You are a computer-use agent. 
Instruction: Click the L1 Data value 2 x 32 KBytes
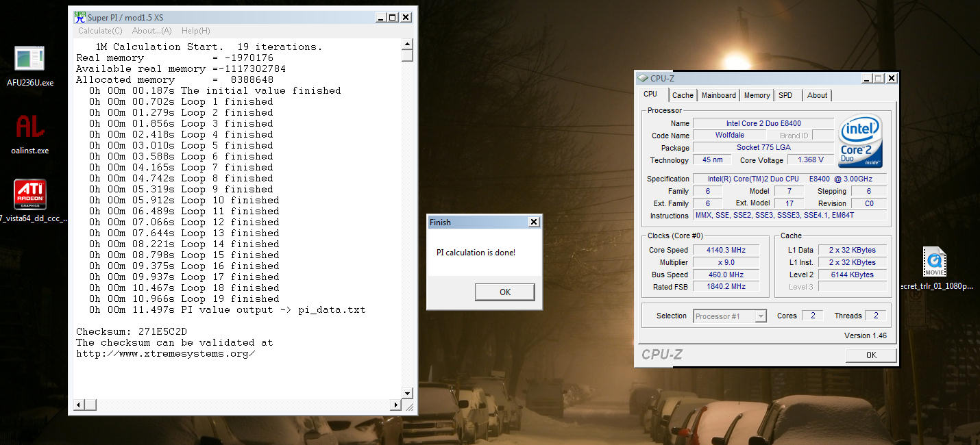(852, 251)
